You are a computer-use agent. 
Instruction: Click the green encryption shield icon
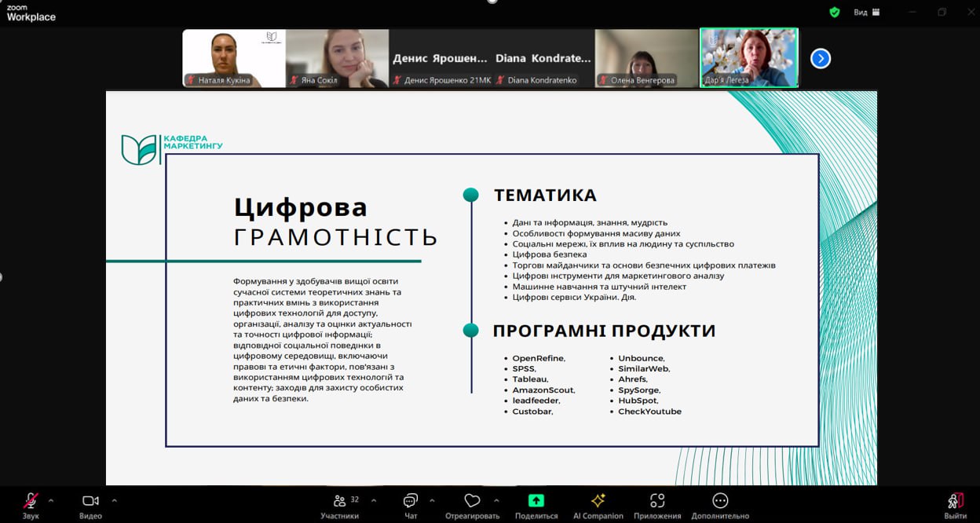835,13
